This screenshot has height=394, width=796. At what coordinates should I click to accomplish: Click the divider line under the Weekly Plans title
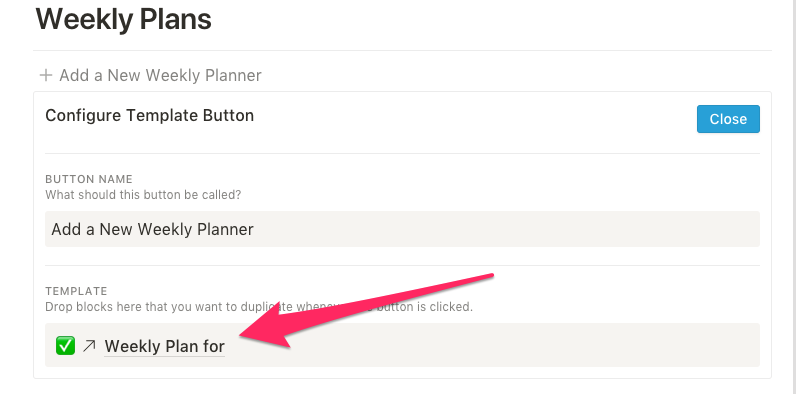click(402, 50)
